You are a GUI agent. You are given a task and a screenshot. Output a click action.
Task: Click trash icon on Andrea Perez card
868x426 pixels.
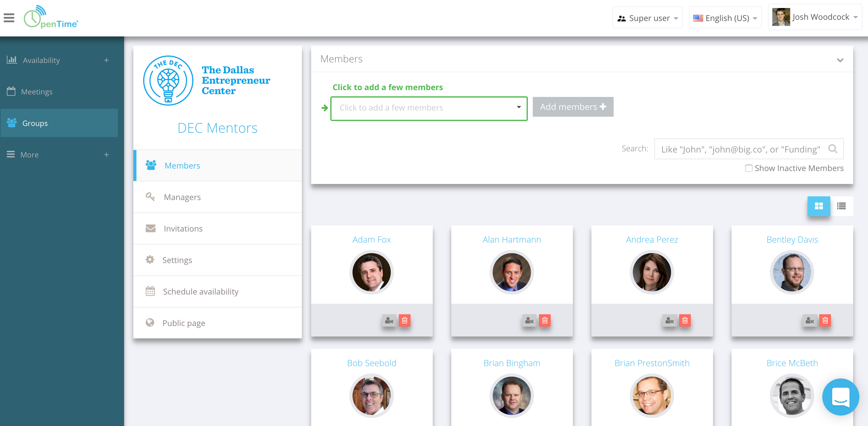coord(685,320)
